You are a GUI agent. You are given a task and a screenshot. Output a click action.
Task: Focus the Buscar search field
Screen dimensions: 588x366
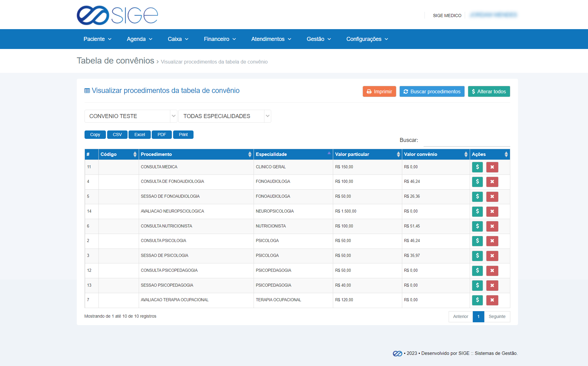[467, 140]
